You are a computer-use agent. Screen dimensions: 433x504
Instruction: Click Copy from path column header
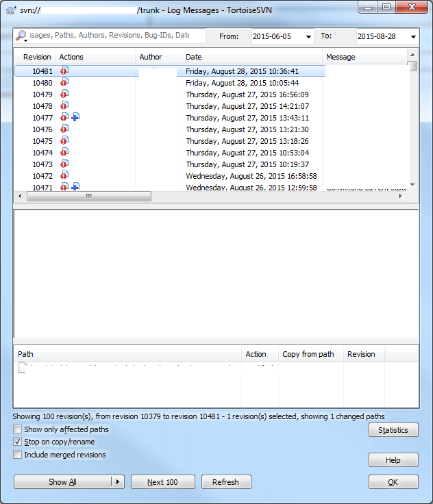(x=311, y=354)
